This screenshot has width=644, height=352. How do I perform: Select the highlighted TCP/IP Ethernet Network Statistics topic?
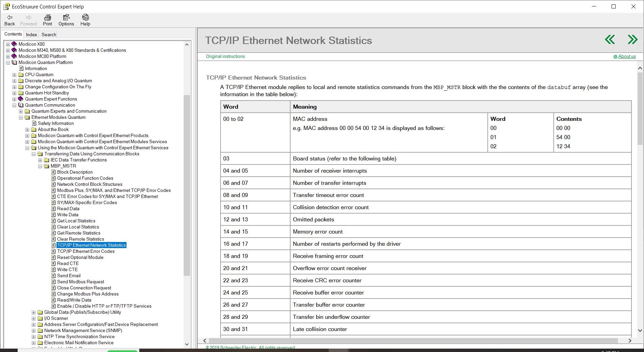click(x=91, y=245)
